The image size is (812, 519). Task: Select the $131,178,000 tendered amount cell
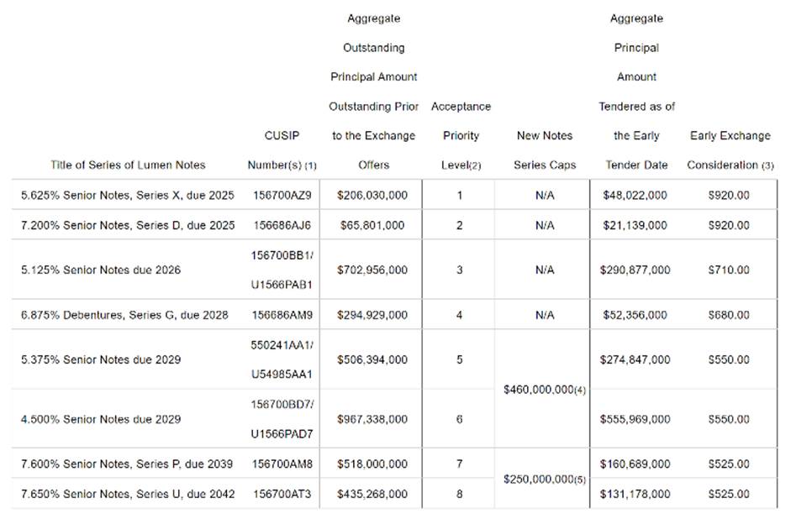635,494
